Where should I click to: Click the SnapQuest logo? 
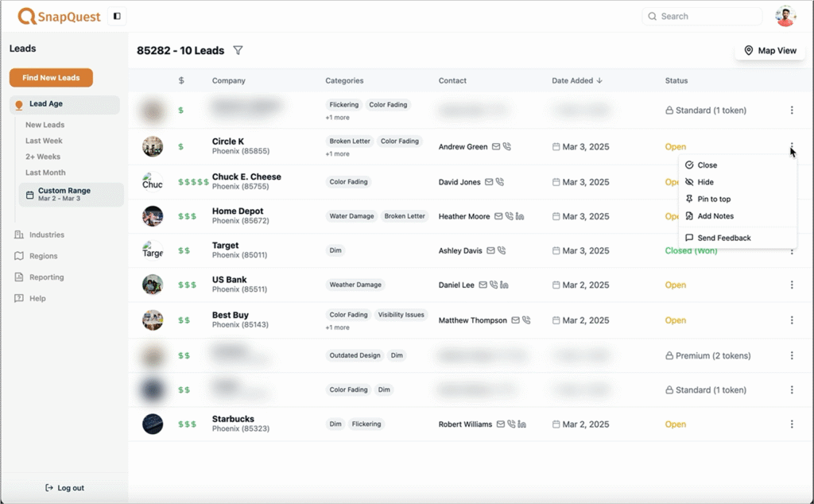point(59,16)
